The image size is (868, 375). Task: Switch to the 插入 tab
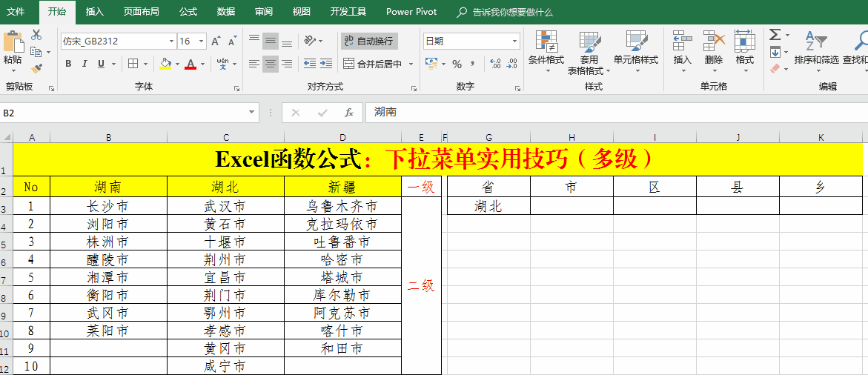coord(95,12)
